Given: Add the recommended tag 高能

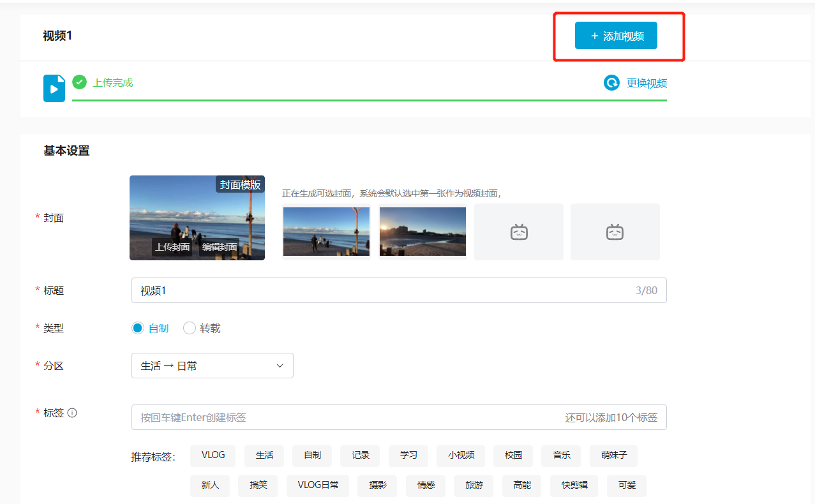Looking at the screenshot, I should [522, 485].
